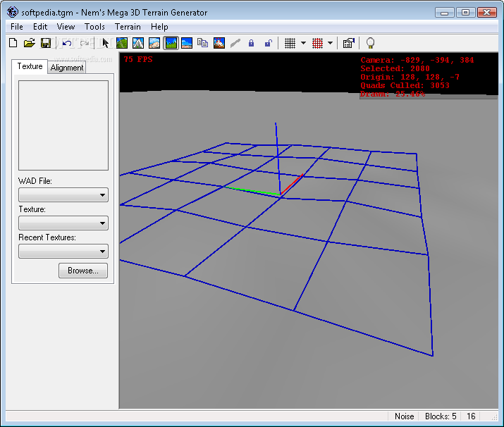
Task: Create a new terrain file
Action: (13, 43)
